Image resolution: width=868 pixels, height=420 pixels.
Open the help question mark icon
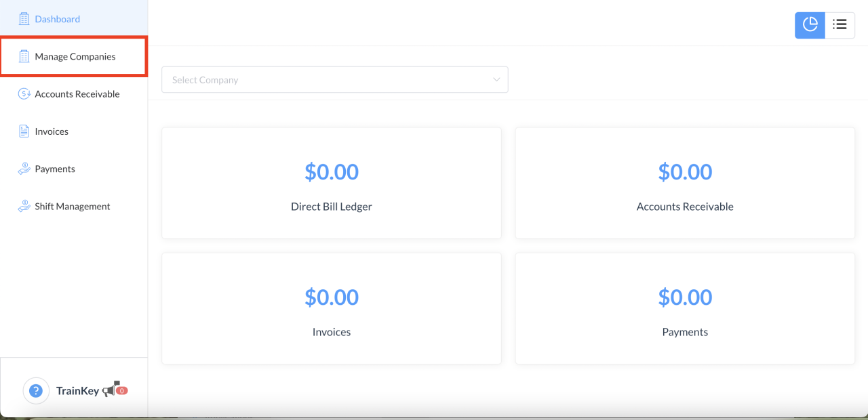tap(36, 391)
